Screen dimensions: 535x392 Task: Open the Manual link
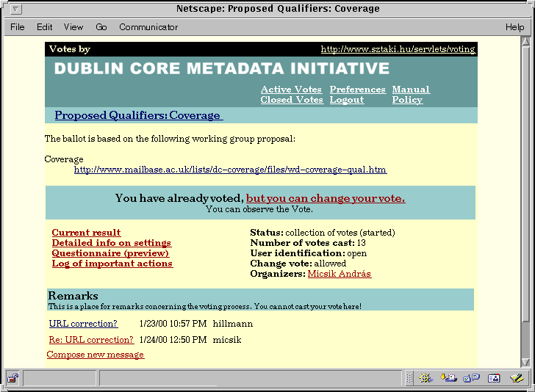tap(411, 90)
